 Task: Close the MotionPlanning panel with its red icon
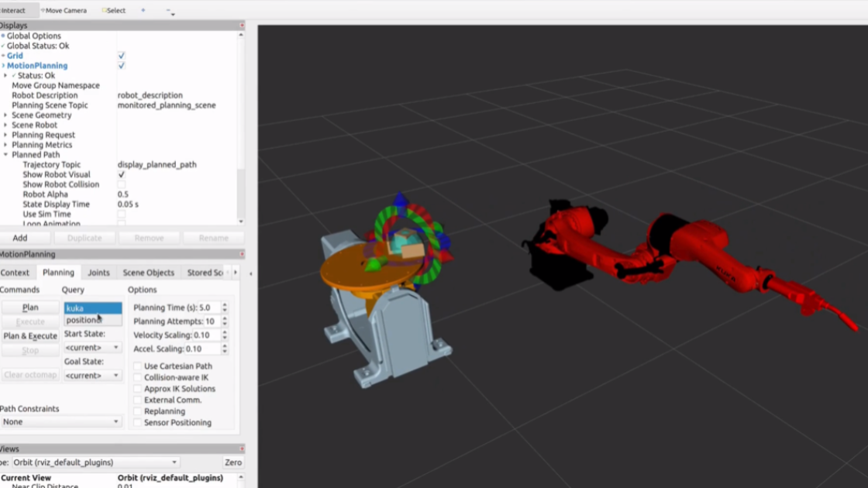coord(241,254)
